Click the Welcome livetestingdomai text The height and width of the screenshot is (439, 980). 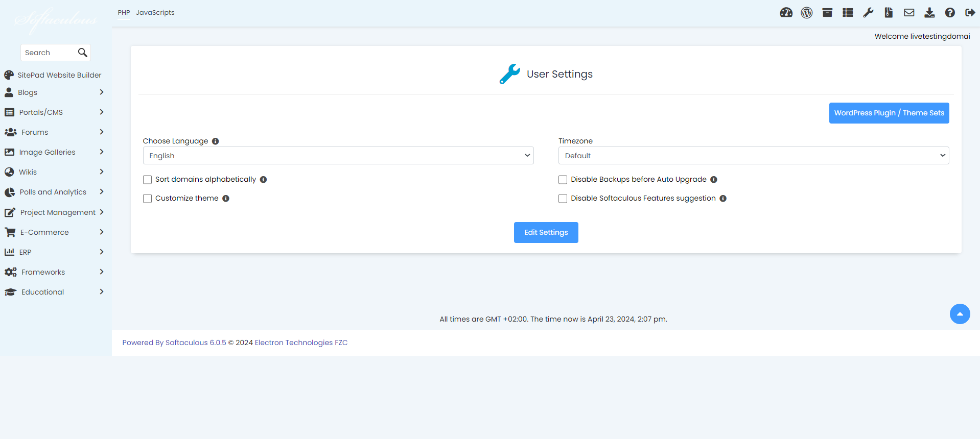point(922,36)
